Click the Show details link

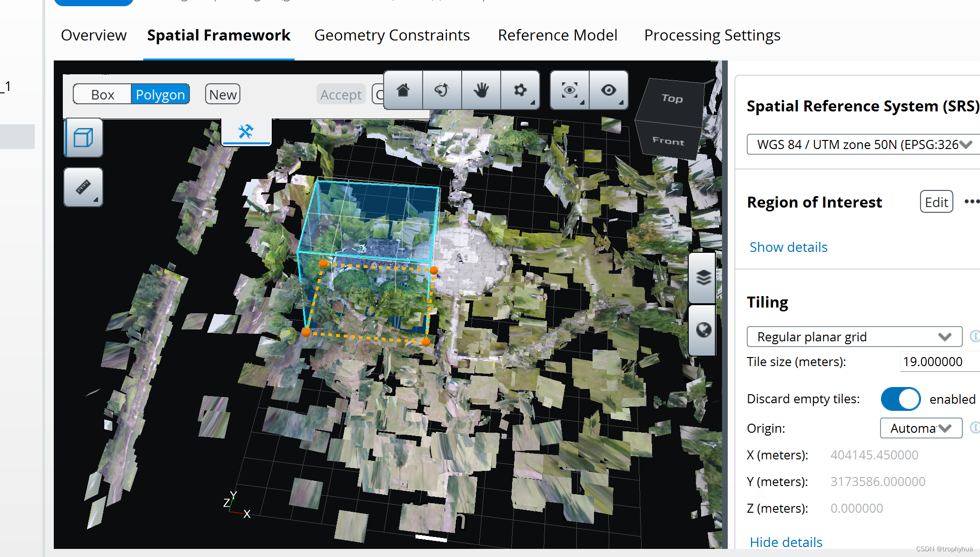tap(788, 247)
